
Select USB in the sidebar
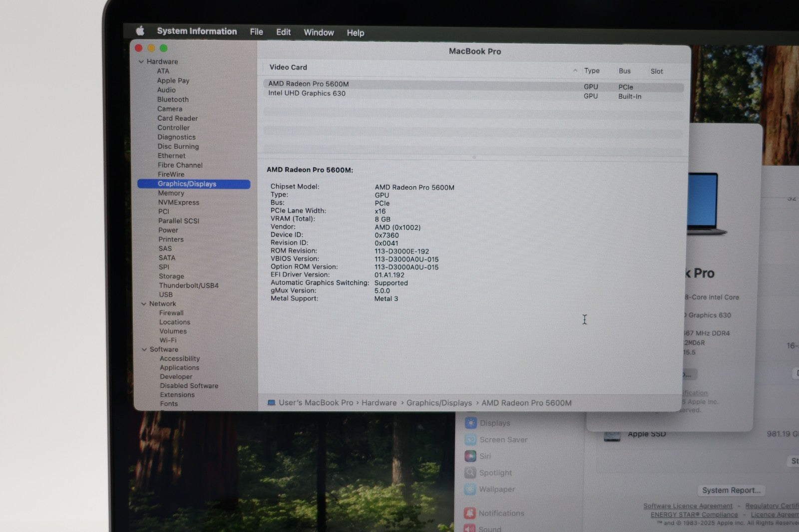166,295
